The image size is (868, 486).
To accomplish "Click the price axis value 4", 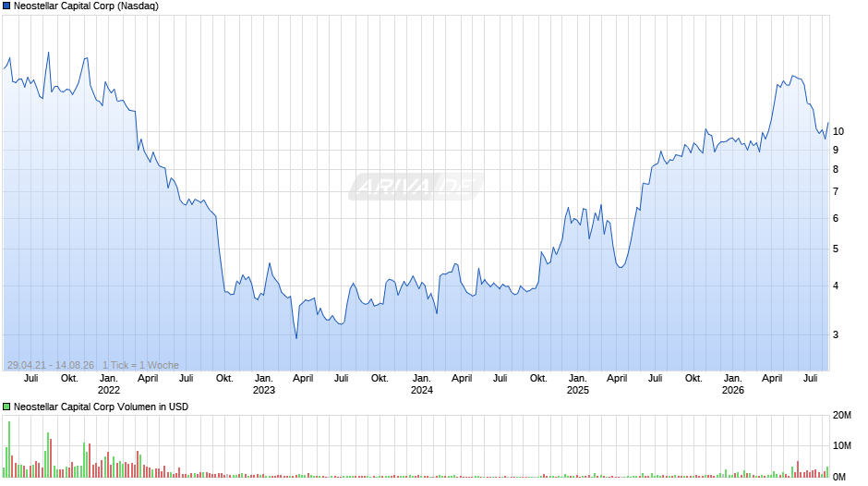I will click(836, 286).
